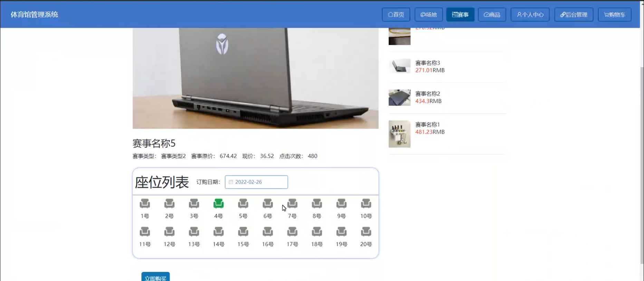This screenshot has height=281, width=644.
Task: Select seat 17号 icon
Action: (x=292, y=231)
